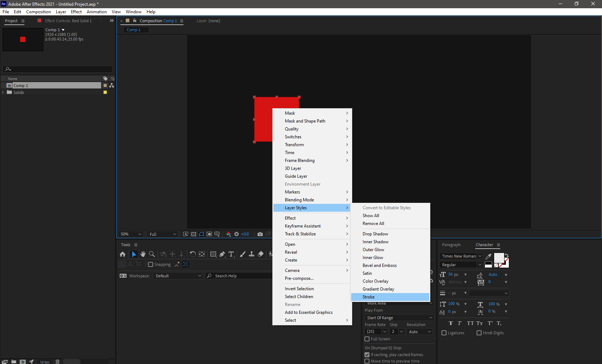Select the Pen tool

tap(222, 254)
